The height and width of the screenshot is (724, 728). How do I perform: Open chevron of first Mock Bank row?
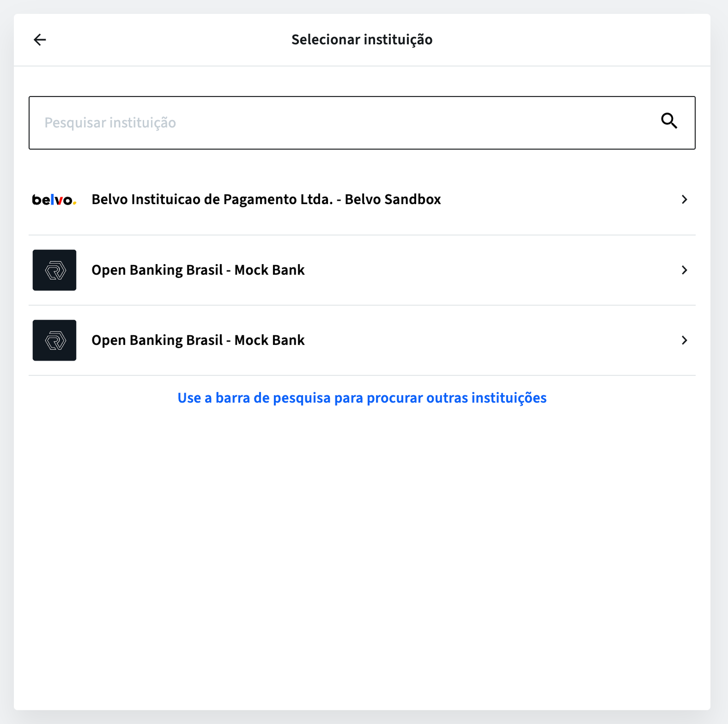(x=685, y=270)
